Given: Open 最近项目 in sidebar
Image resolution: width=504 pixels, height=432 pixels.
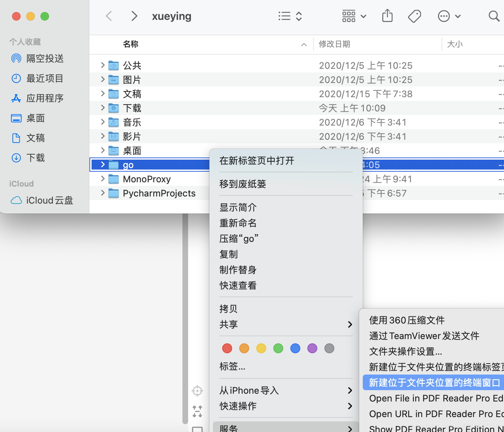Looking at the screenshot, I should click(x=37, y=78).
